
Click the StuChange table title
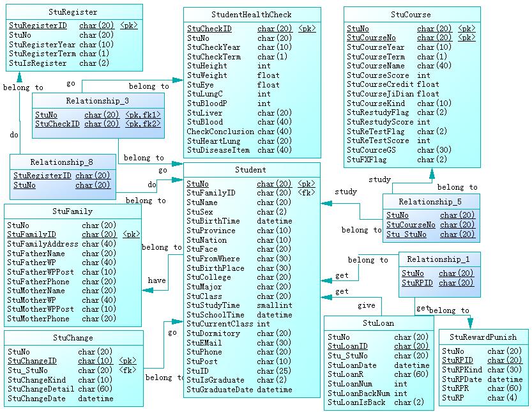[x=73, y=338]
